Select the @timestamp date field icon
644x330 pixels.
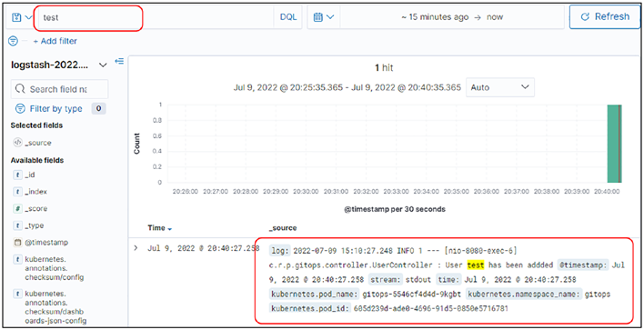pos(17,242)
